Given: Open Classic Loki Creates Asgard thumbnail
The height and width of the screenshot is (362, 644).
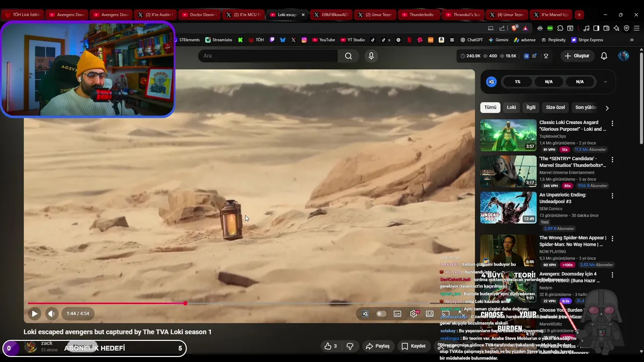Looking at the screenshot, I should (508, 135).
